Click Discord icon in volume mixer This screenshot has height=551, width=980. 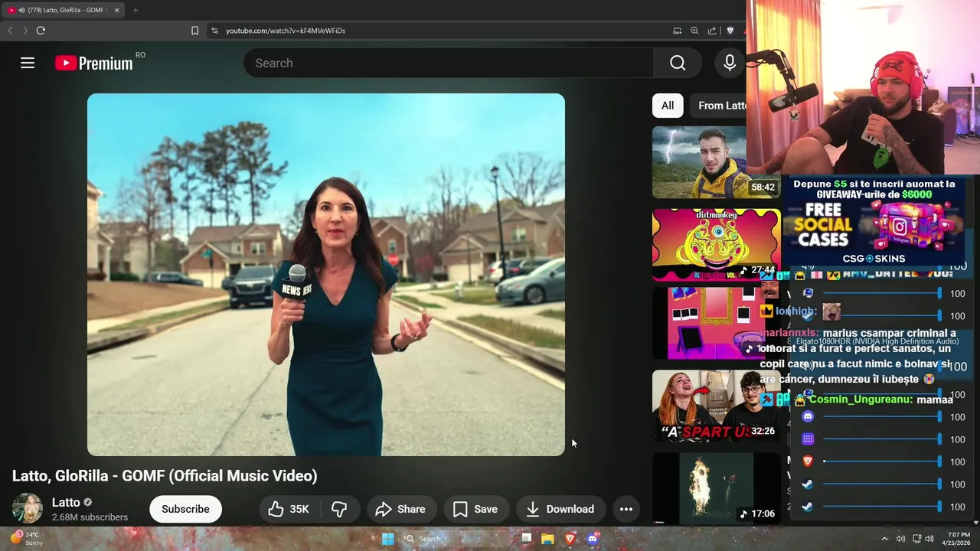808,417
